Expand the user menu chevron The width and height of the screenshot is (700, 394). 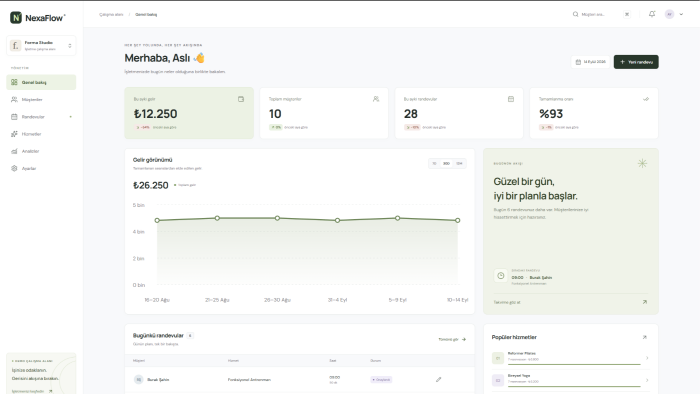[x=681, y=14]
